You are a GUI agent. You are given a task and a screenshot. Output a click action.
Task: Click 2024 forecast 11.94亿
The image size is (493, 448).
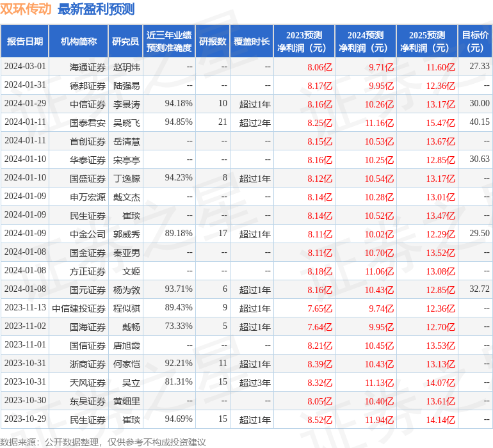click(x=379, y=419)
